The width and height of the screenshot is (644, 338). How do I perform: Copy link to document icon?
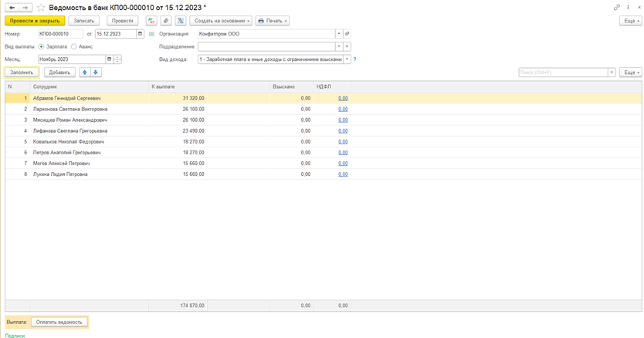pyautogui.click(x=616, y=7)
